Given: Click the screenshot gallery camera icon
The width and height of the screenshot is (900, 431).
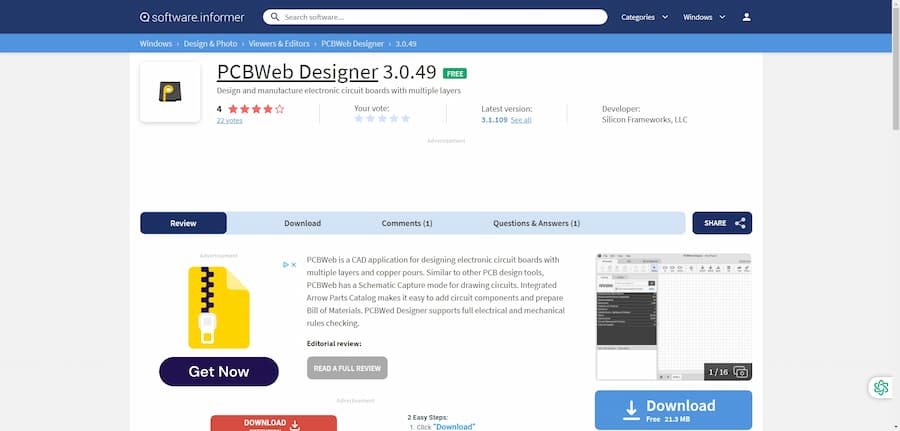Looking at the screenshot, I should (x=740, y=372).
